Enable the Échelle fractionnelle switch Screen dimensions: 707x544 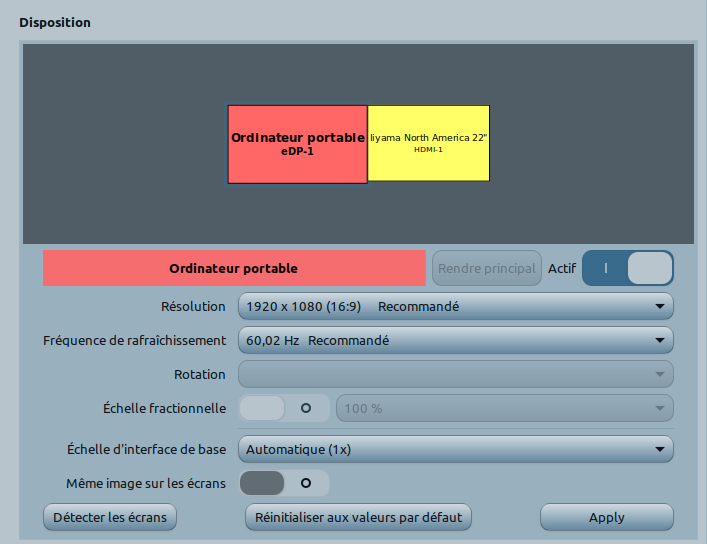coord(284,408)
